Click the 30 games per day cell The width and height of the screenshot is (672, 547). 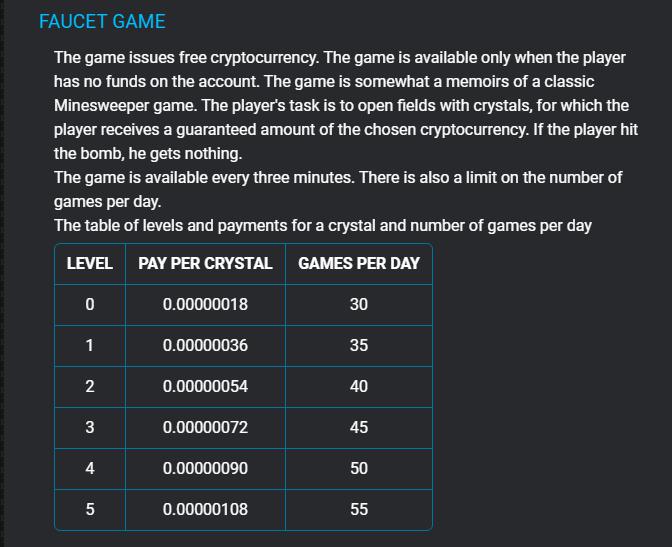[359, 304]
